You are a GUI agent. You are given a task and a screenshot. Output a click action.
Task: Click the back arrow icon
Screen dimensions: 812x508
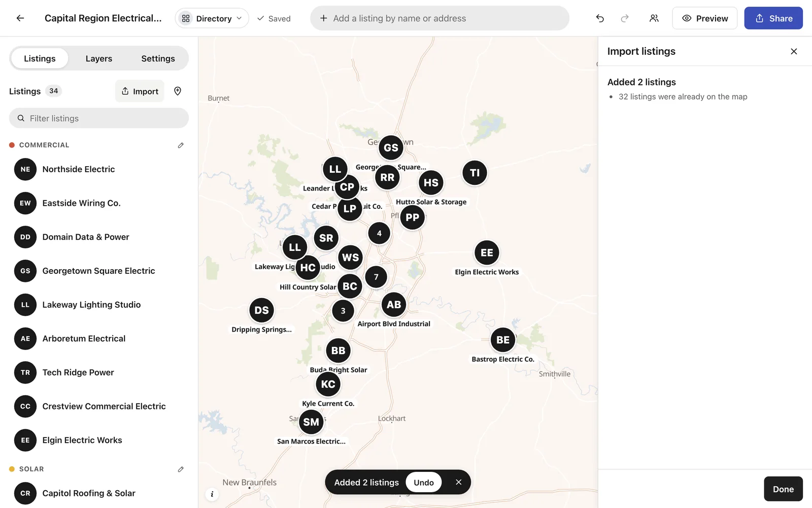(20, 18)
